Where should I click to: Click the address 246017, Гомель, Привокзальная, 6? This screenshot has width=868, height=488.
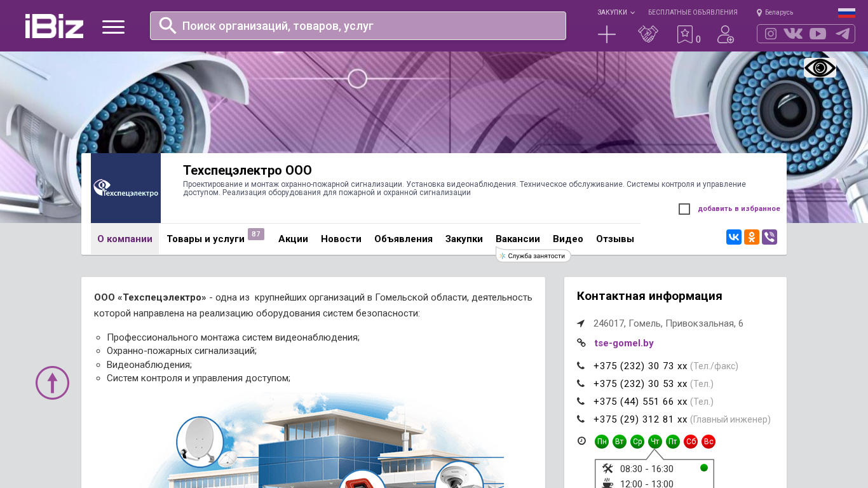pyautogui.click(x=668, y=323)
